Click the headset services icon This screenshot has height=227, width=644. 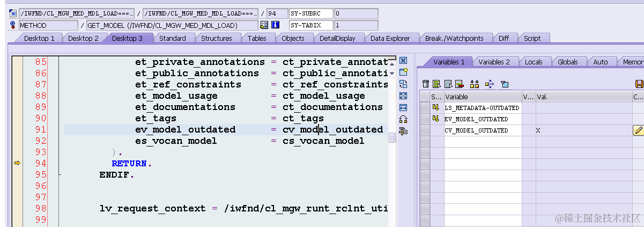403,119
